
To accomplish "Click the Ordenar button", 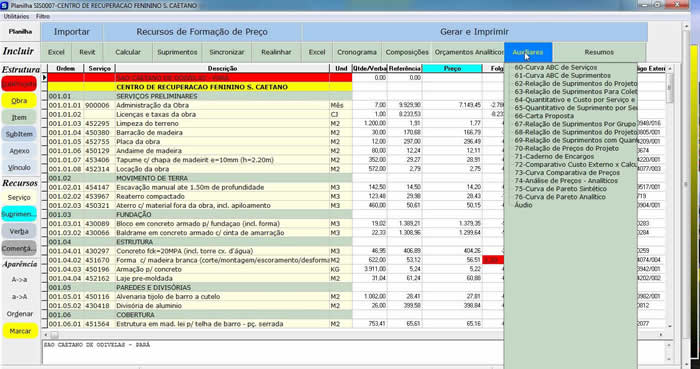I will coord(19,314).
